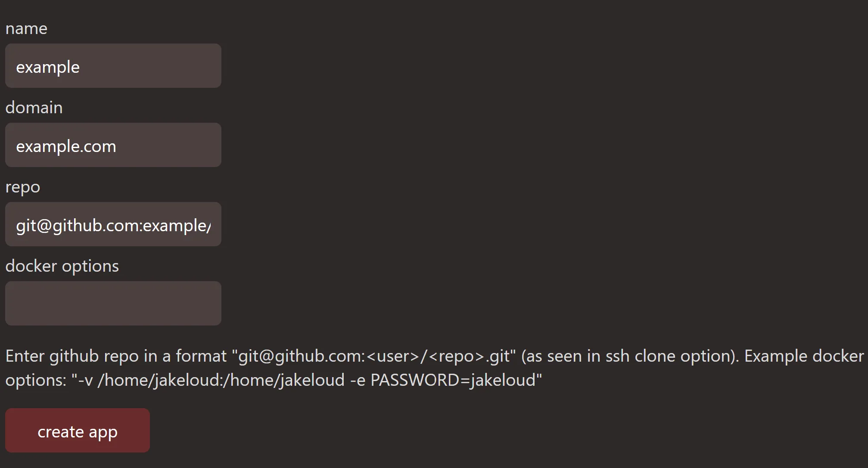
Task: Click the word "Enter" starting the hint
Action: [x=25, y=356]
